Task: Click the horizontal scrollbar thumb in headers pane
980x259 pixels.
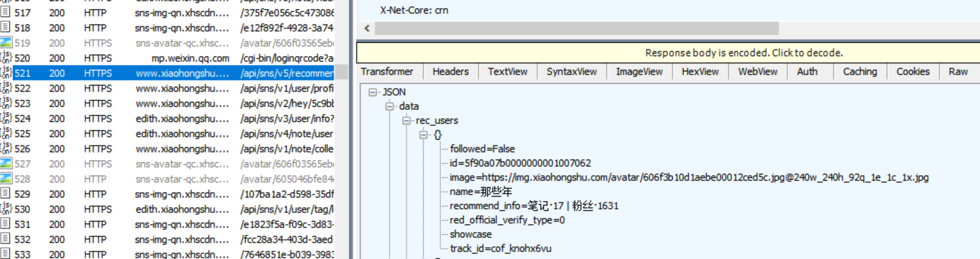Action: coord(577,28)
